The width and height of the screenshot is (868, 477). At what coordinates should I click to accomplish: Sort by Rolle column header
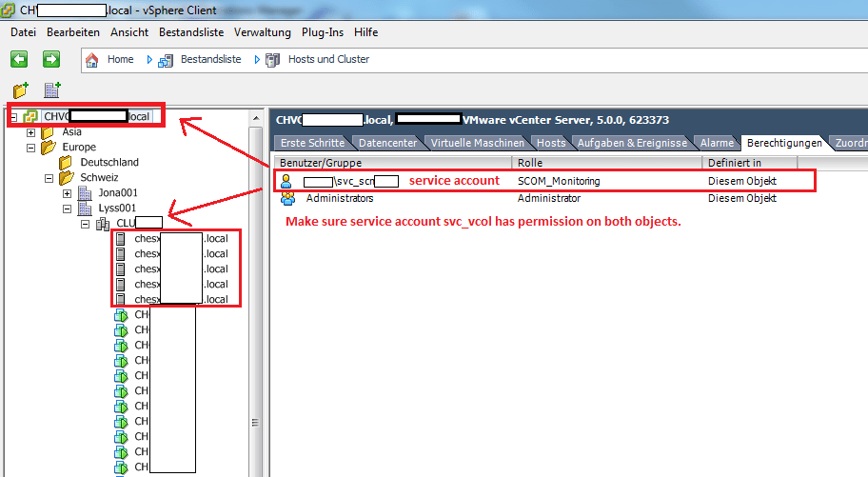[x=607, y=163]
